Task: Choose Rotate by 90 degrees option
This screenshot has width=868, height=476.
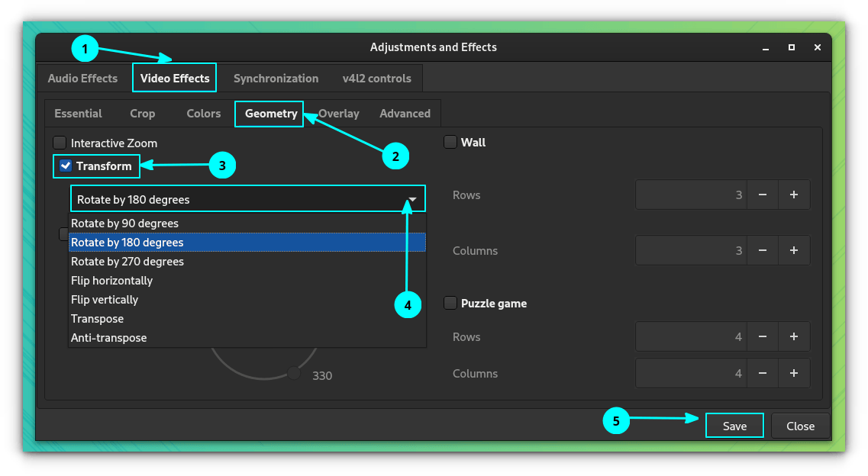Action: pos(124,224)
